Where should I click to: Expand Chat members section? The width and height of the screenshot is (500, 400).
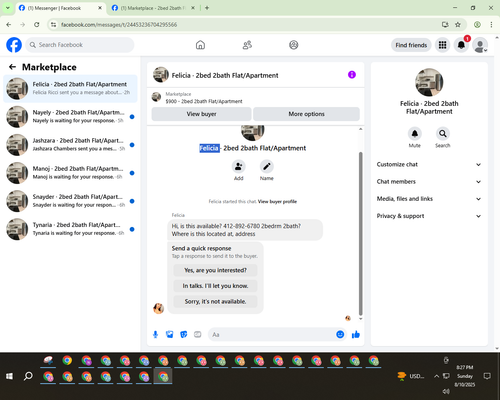[429, 182]
